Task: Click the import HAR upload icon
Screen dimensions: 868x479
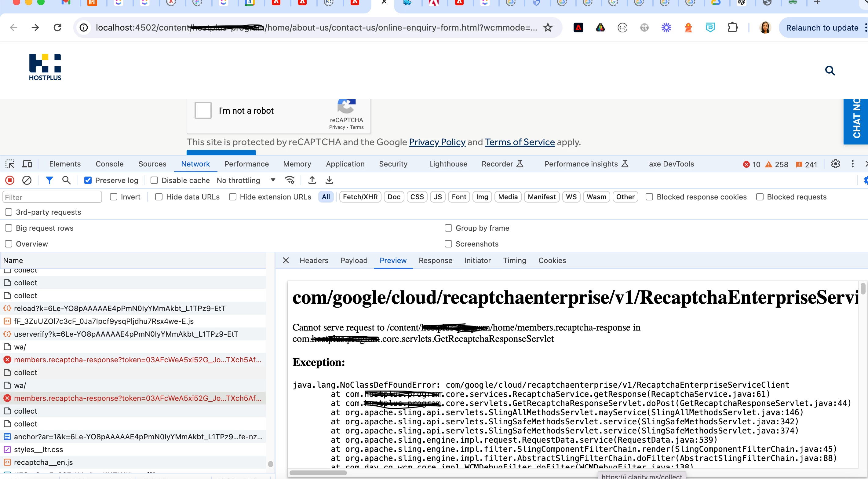Action: pos(312,180)
